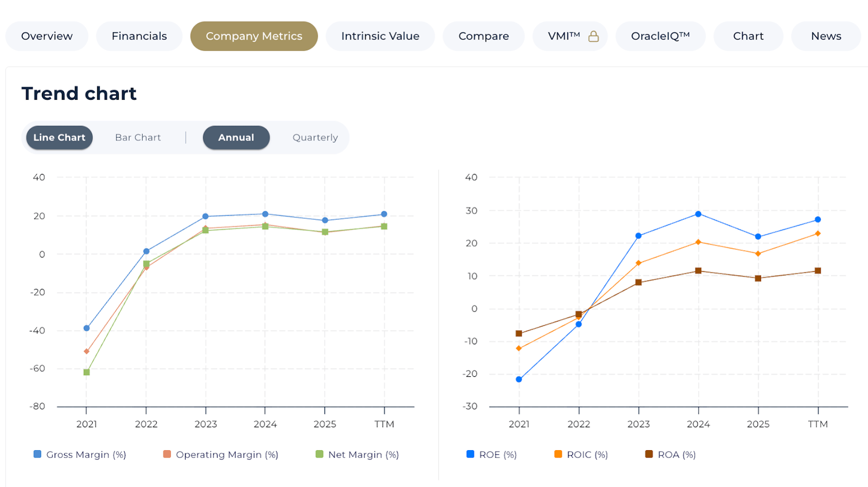Click the lock icon on VMI tab
Screen dimensions: 868x487
tap(593, 36)
